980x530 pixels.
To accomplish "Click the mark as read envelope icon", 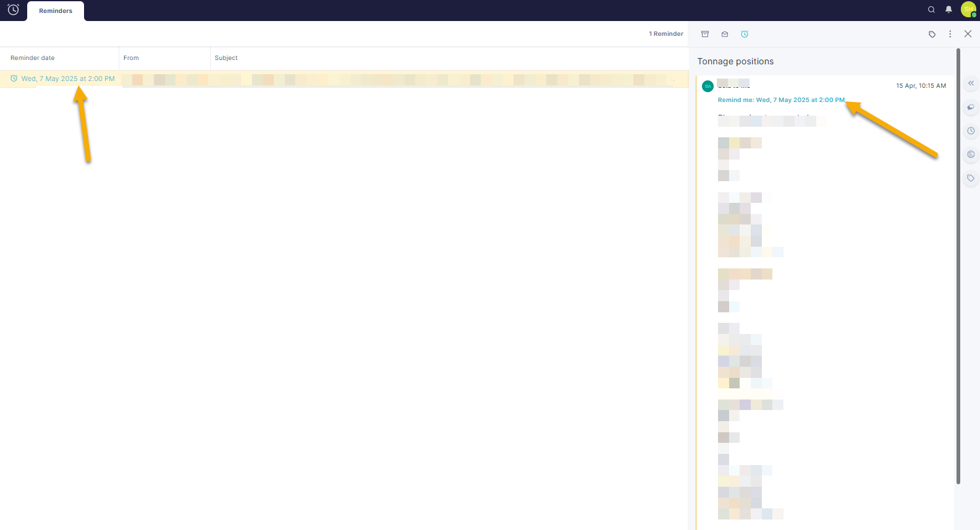I will pos(725,34).
